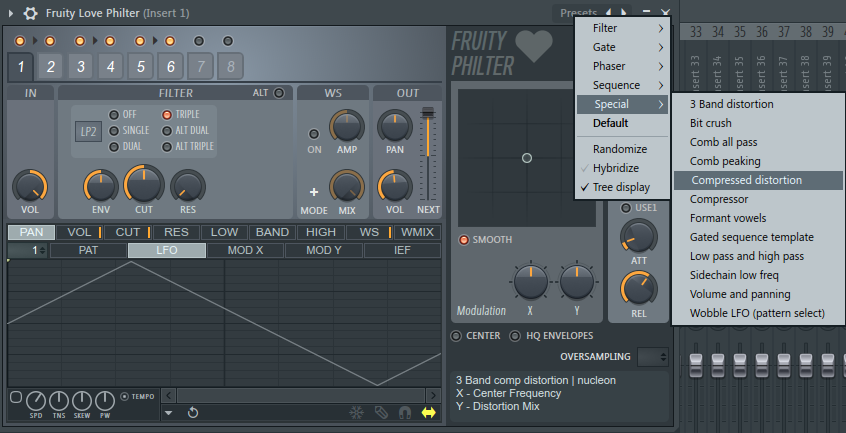Screen dimensions: 846x433
Task: Toggle the LFO enable checkbox near SPD
Action: coord(16,397)
